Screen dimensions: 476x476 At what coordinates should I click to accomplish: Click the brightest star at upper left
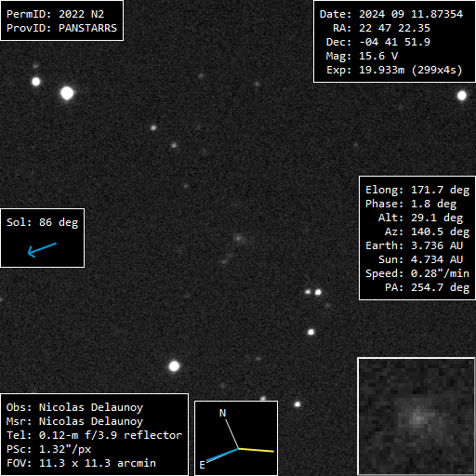coord(67,93)
